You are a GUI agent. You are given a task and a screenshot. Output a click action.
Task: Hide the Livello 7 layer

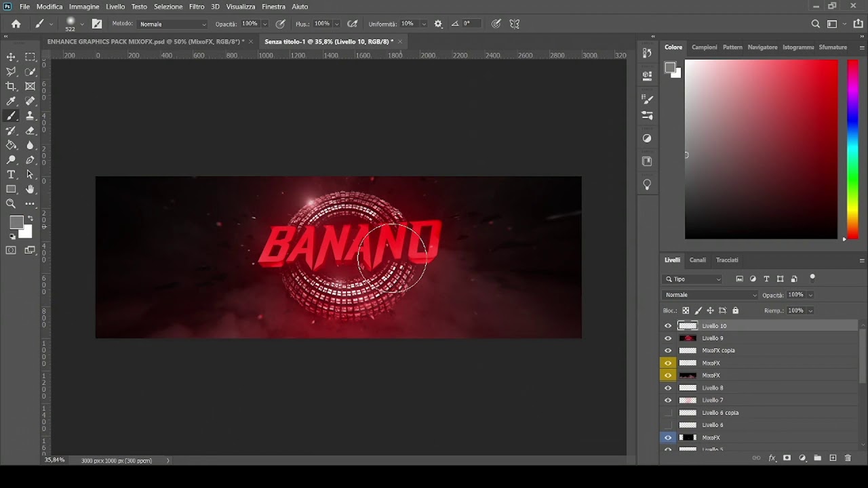pos(668,400)
